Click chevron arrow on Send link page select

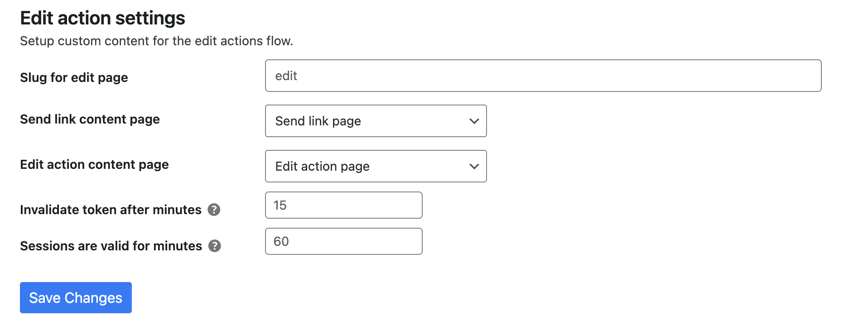point(474,121)
